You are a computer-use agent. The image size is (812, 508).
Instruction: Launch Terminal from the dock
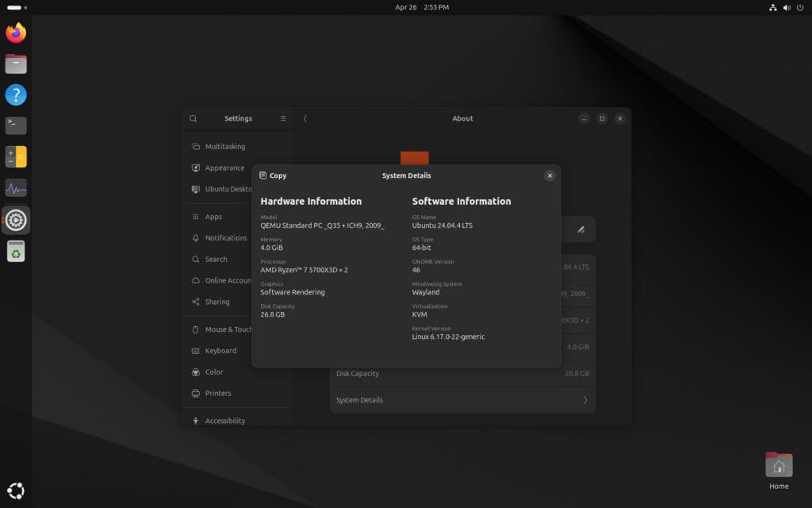tap(16, 125)
